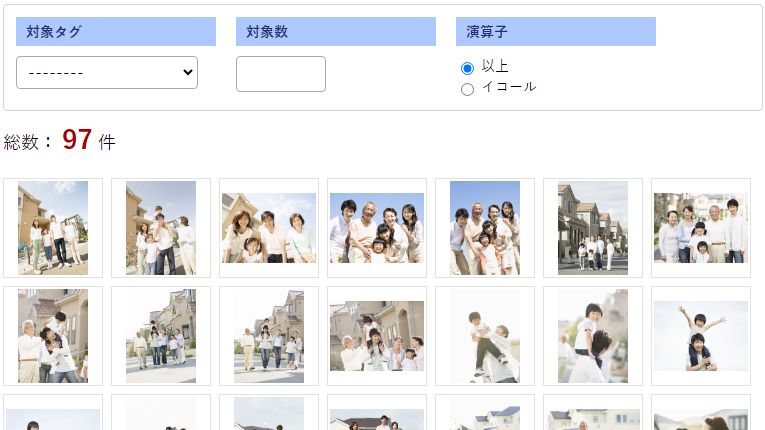Open thumbnail of child riding on man's back
The image size is (765, 430).
(593, 336)
